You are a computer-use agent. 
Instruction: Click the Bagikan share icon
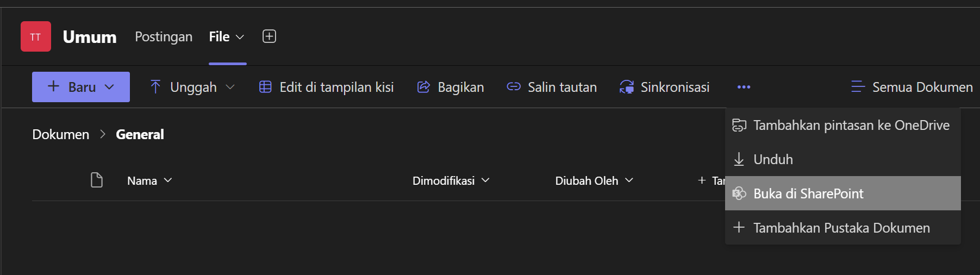(423, 87)
